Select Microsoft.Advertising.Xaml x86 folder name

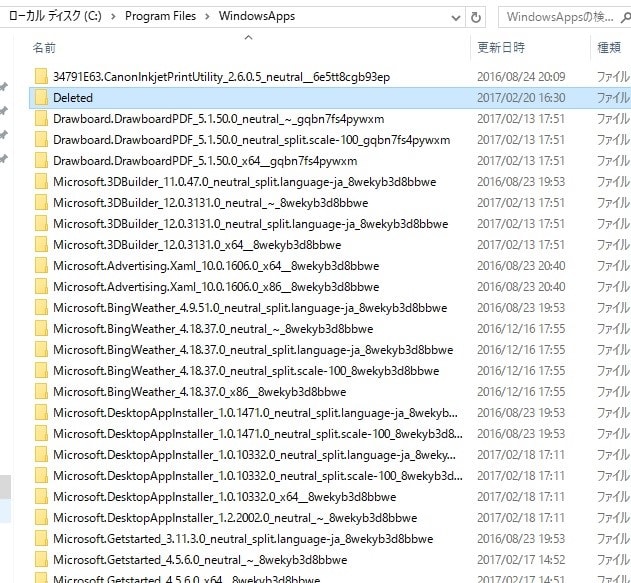(216, 286)
